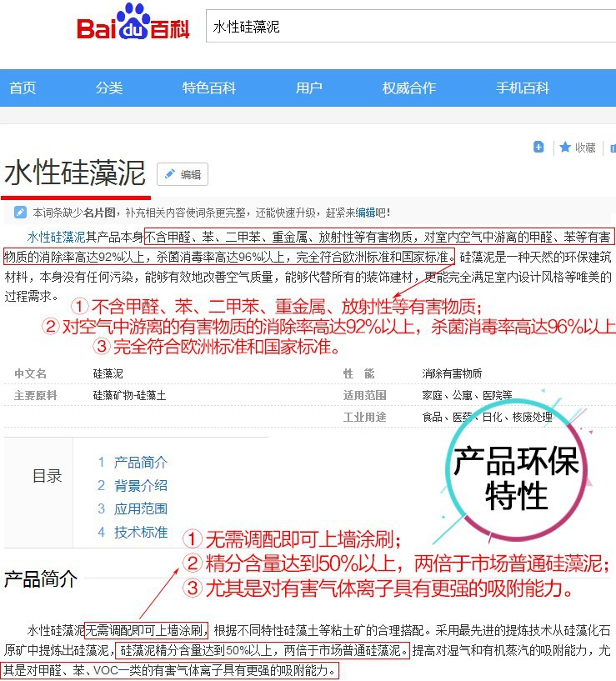Jump to 应用范围 in the table of contents
Image resolution: width=616 pixels, height=681 pixels.
[x=140, y=508]
